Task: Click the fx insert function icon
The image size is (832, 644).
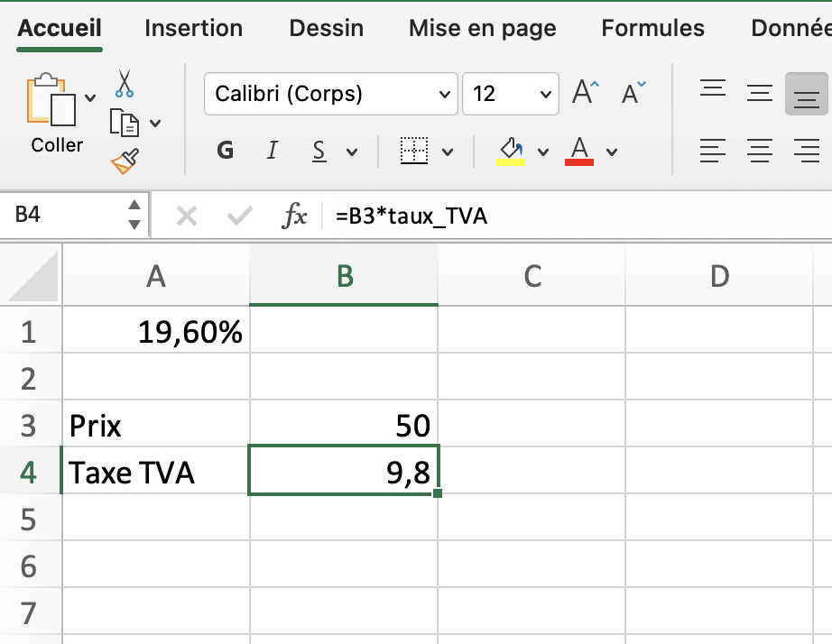Action: pyautogui.click(x=295, y=216)
